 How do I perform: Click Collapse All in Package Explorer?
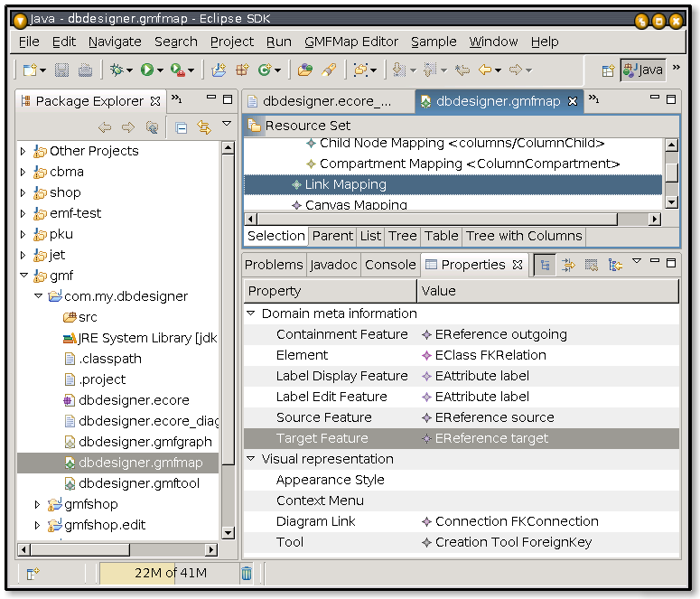[x=181, y=127]
